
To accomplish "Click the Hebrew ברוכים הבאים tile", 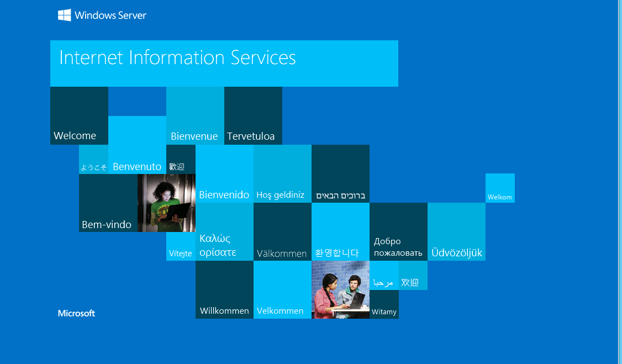I will 340,173.
